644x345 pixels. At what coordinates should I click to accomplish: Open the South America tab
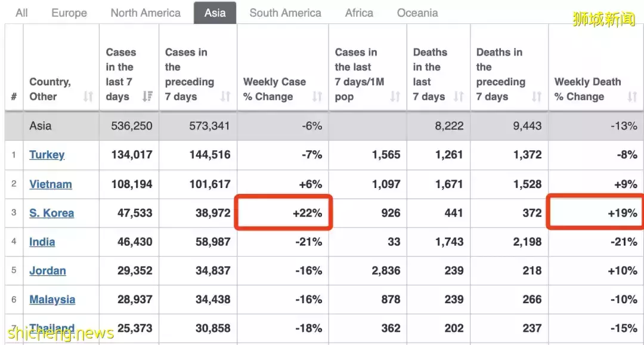click(x=285, y=13)
